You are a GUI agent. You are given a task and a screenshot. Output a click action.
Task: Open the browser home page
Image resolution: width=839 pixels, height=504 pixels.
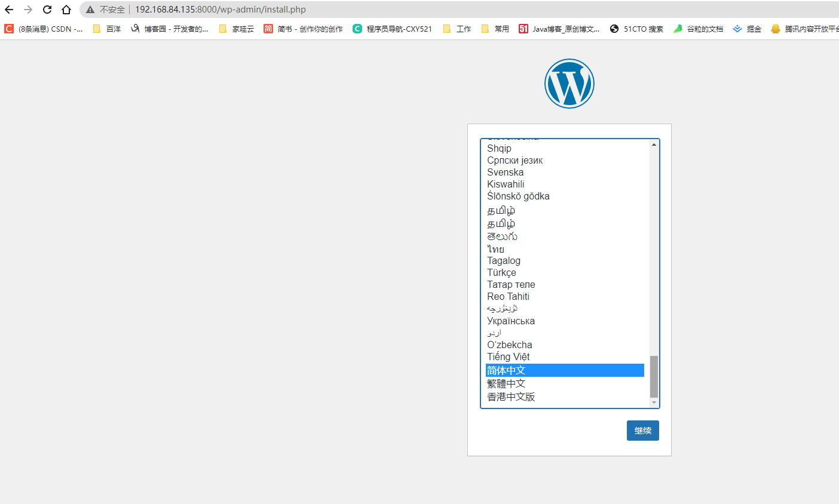pyautogui.click(x=66, y=10)
